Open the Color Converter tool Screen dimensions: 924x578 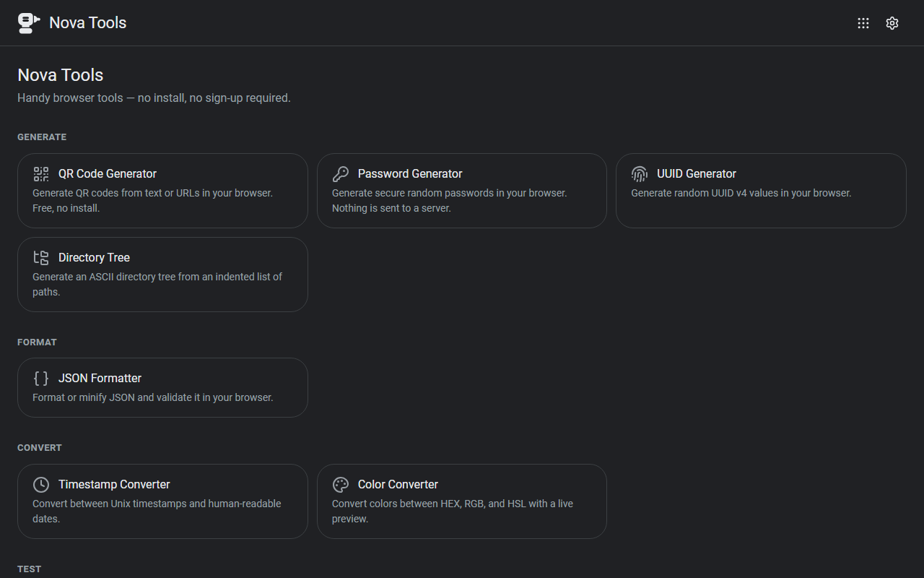point(462,501)
